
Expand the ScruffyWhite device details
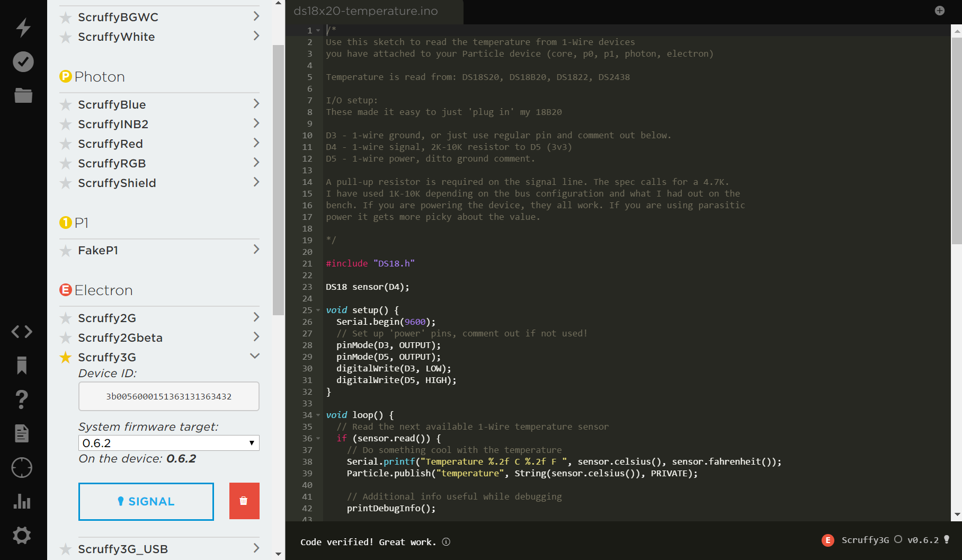[x=256, y=36]
